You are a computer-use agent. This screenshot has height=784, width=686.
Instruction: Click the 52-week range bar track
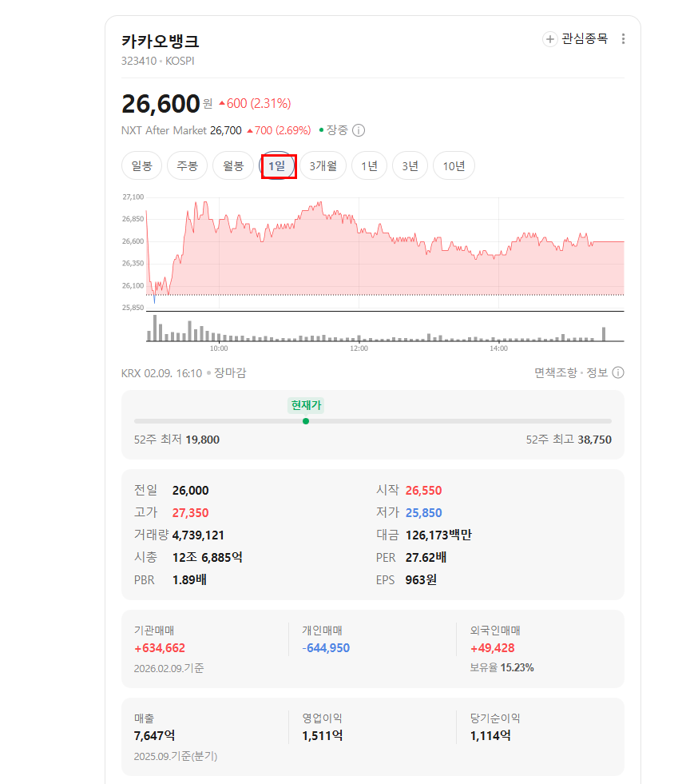[373, 421]
